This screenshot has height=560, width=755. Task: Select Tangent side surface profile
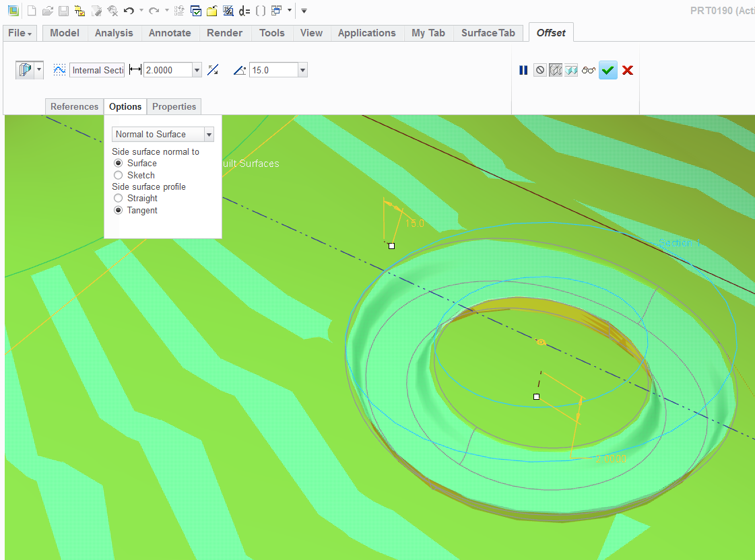tap(118, 210)
